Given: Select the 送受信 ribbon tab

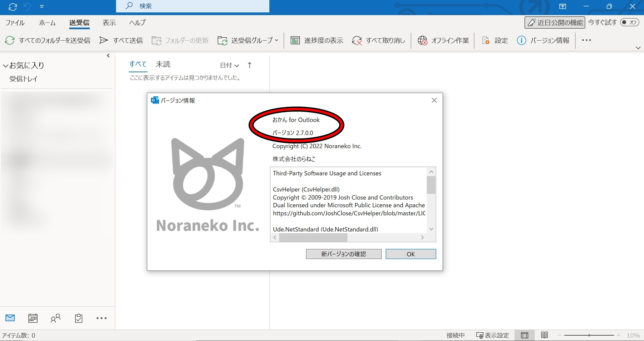Looking at the screenshot, I should (x=79, y=23).
